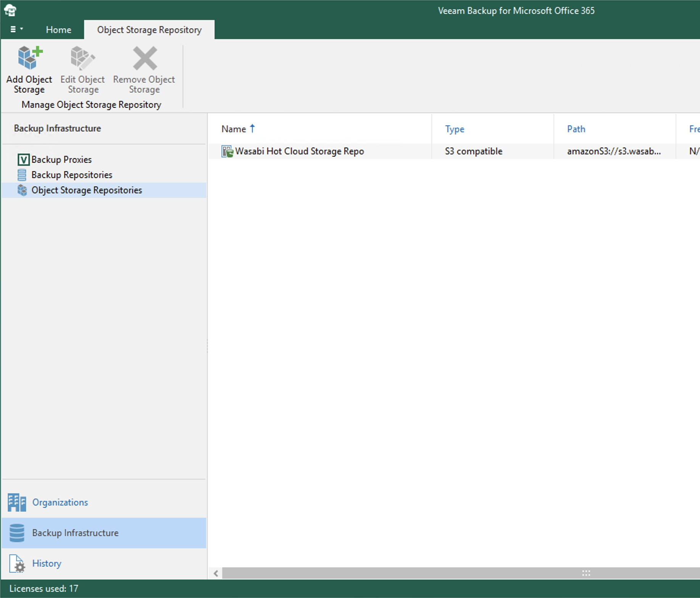Click the History gear document icon

pos(17,563)
